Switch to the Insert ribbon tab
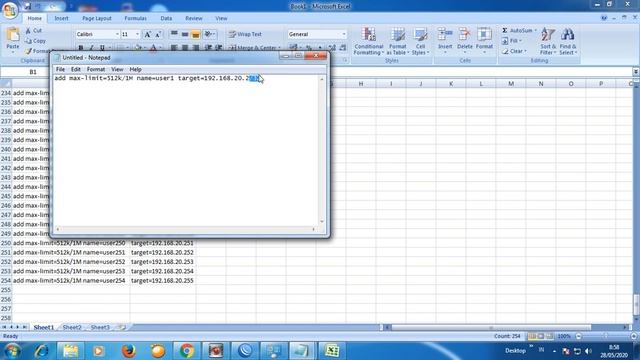 61,18
